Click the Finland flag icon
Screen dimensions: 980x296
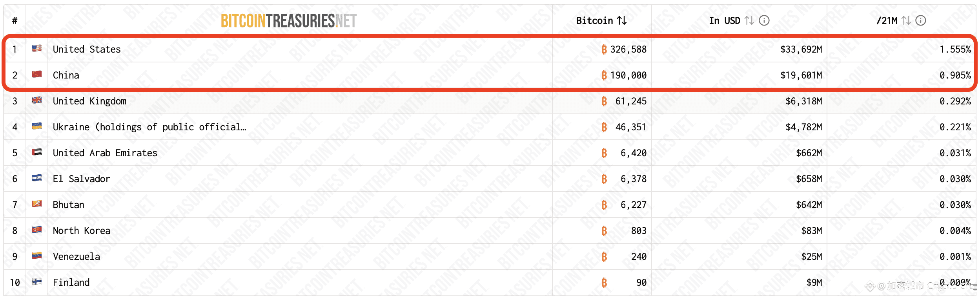(x=37, y=281)
